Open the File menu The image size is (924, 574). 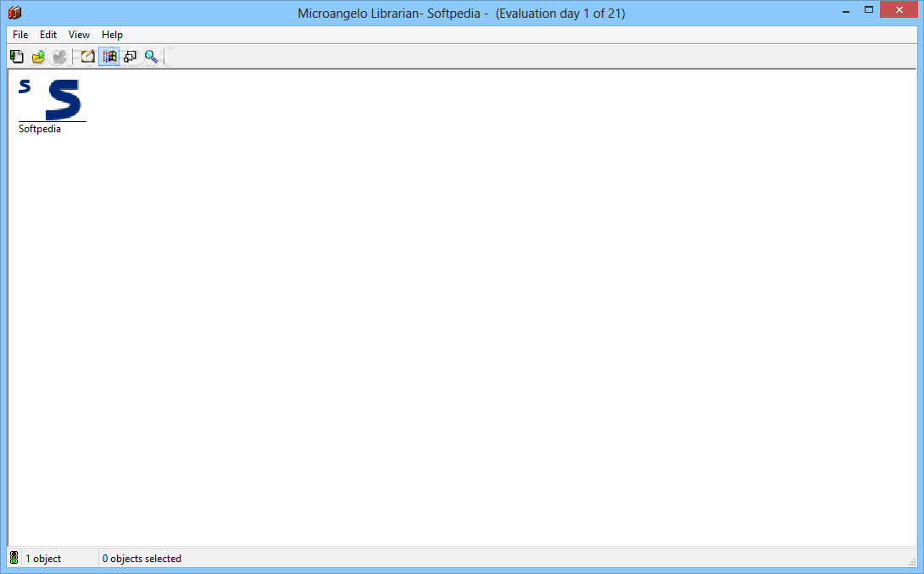pos(20,35)
